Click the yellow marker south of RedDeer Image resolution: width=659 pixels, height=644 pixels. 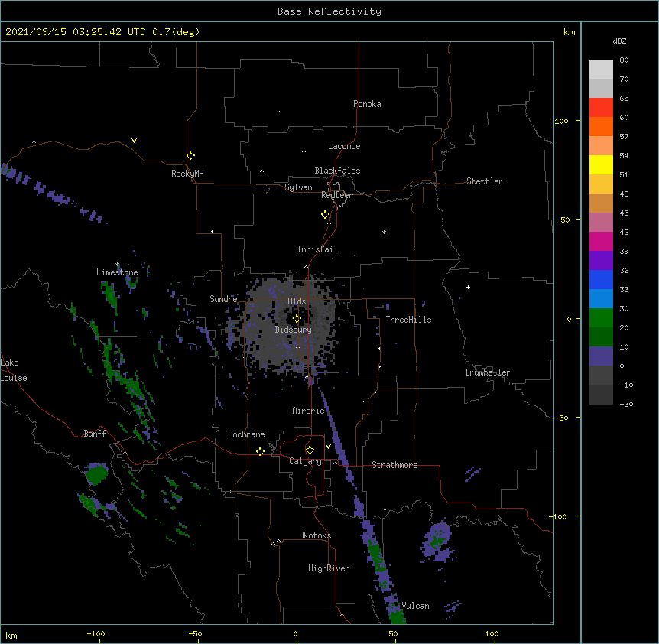tap(325, 215)
